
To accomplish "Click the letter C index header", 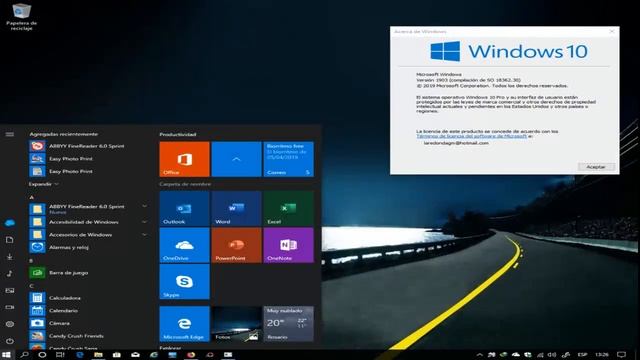I will click(31, 286).
